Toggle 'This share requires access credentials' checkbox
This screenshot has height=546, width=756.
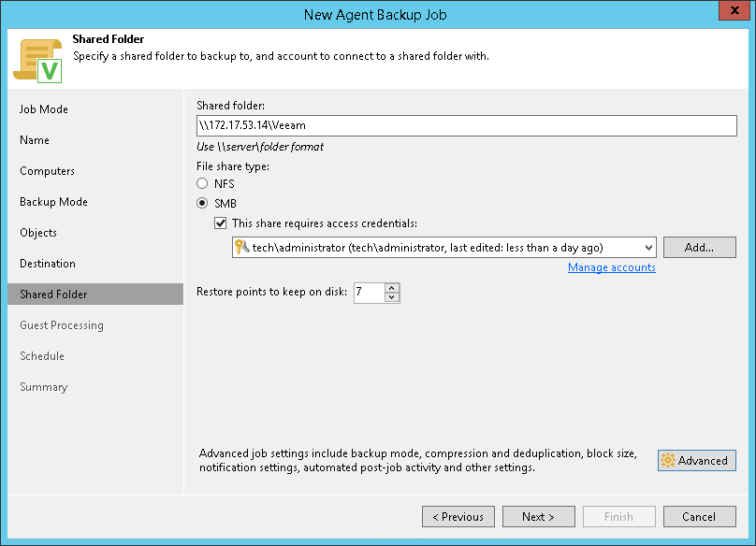point(221,223)
